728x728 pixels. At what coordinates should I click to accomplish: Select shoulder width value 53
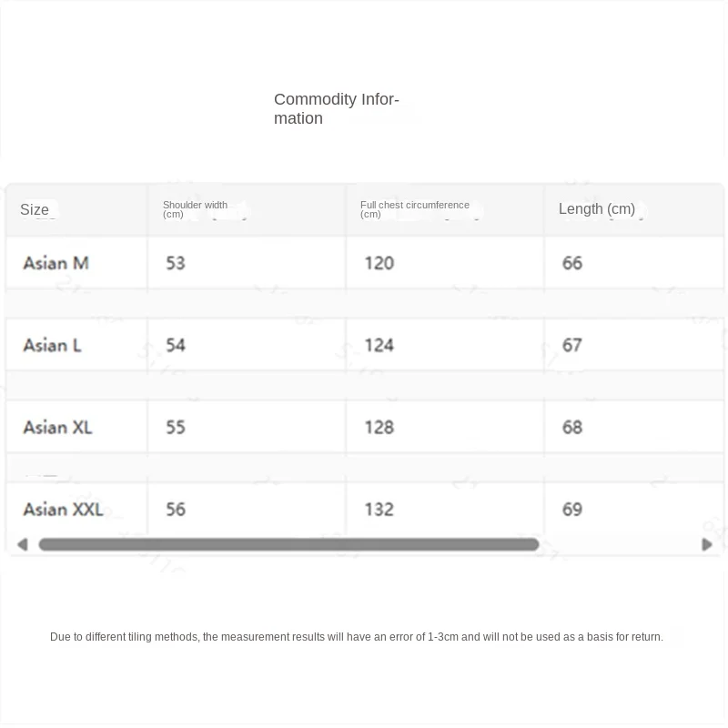[x=176, y=263]
